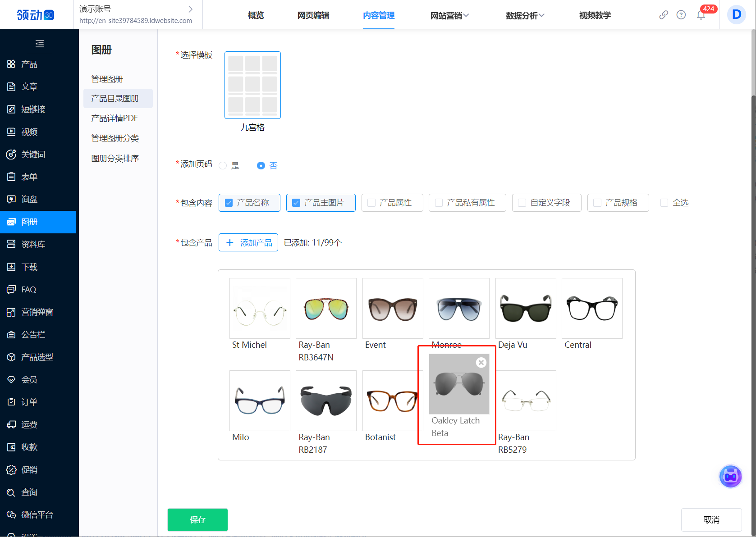The height and width of the screenshot is (537, 756).
Task: Uncheck the 产品名称 checkbox
Action: pos(229,203)
